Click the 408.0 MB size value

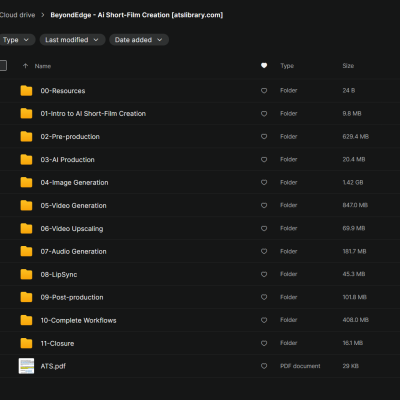(x=355, y=320)
